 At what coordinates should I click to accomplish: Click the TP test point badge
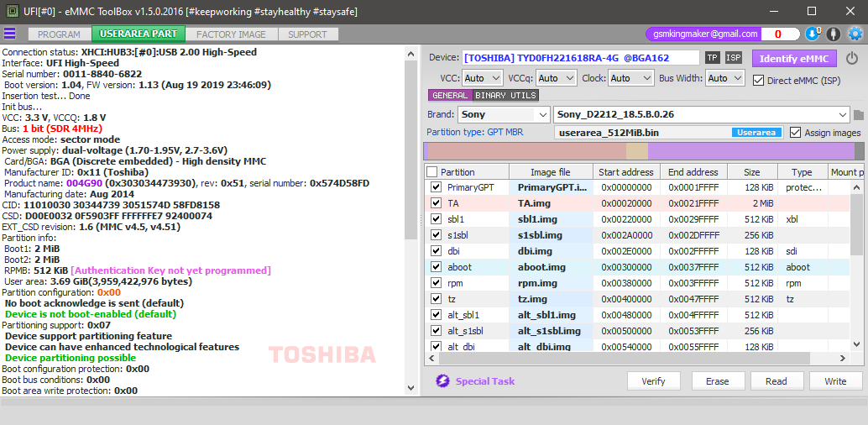[712, 58]
